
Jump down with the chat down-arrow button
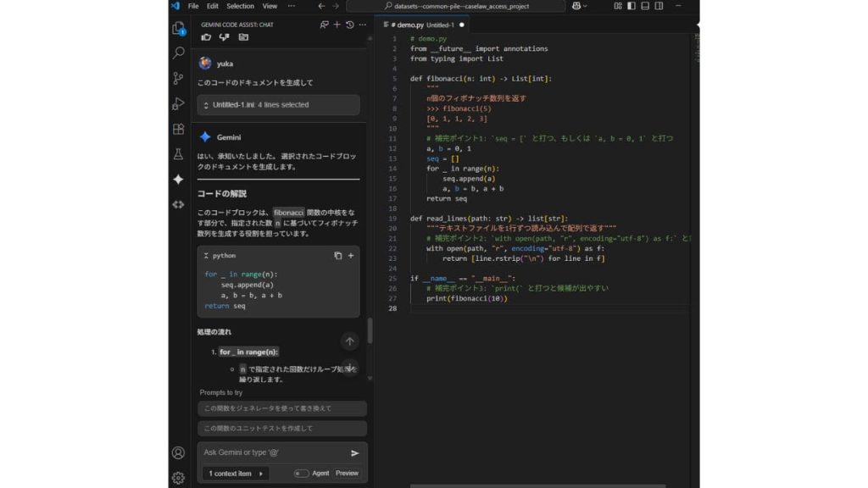(x=349, y=367)
